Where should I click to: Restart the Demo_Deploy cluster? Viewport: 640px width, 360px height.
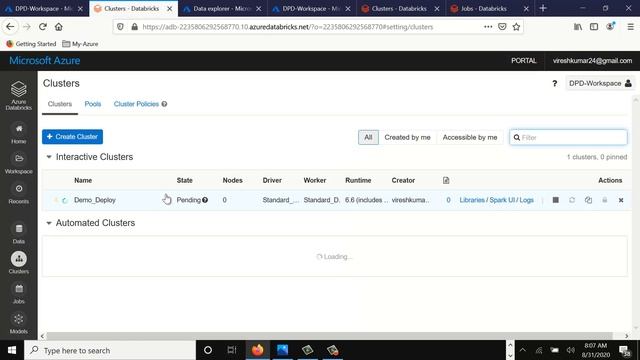click(572, 200)
